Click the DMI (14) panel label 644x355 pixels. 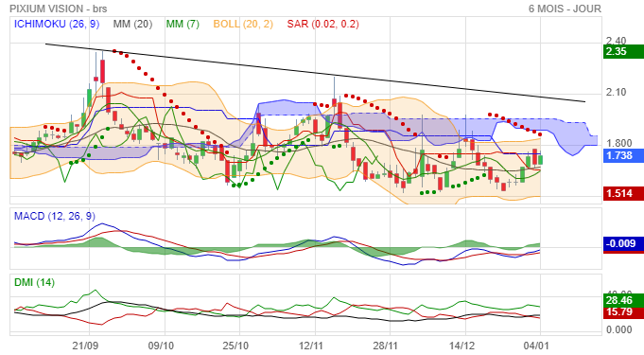(34, 283)
